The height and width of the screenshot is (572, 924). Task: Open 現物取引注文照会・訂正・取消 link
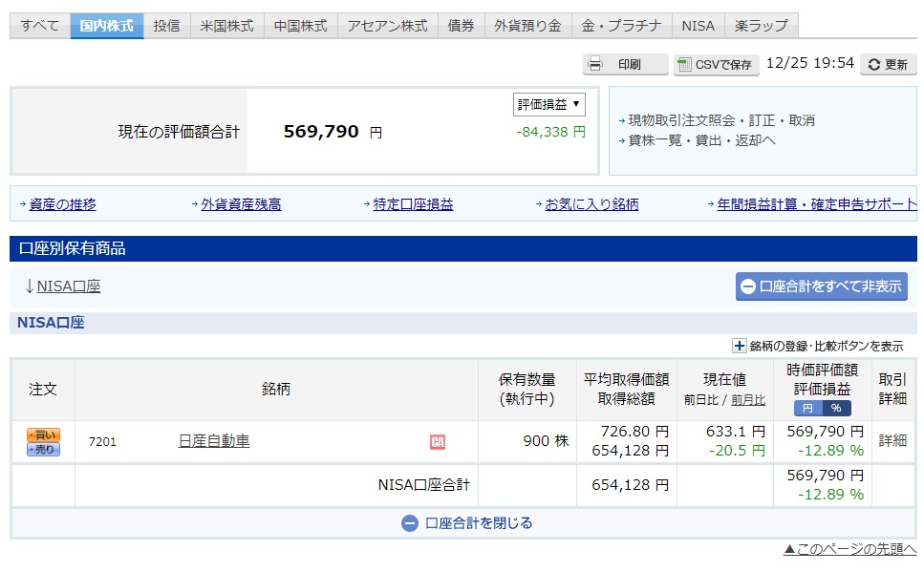coord(721,120)
